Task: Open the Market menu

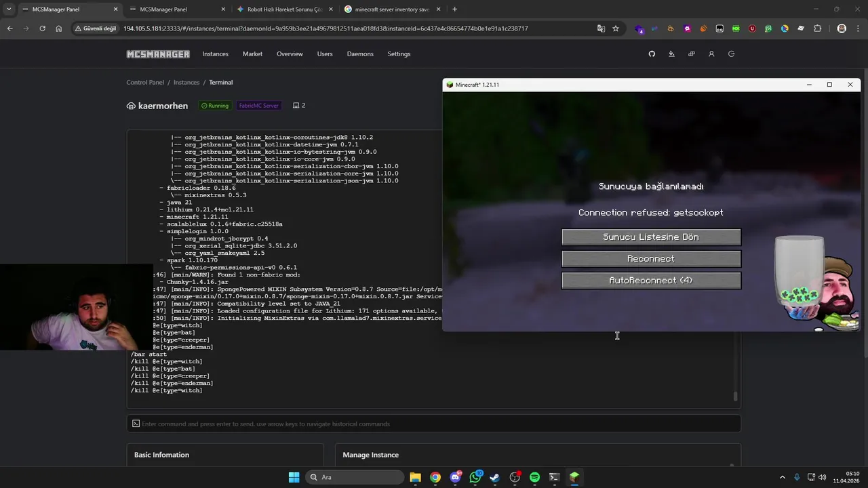Action: click(252, 54)
